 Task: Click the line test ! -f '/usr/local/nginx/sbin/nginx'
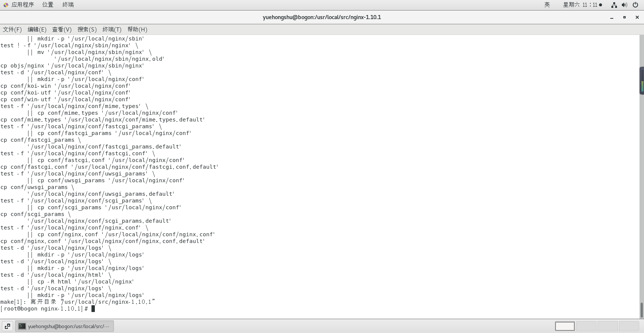[x=69, y=45]
